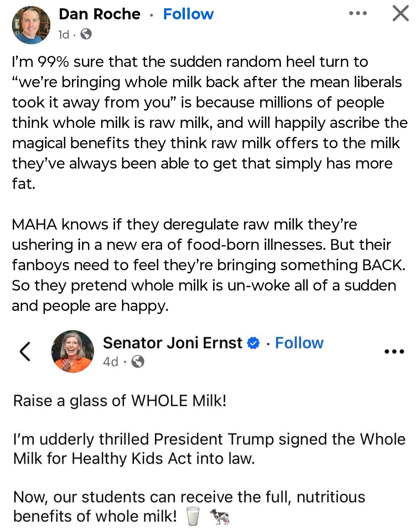Screen dimensions: 420x528
Task: Open the 4d timestamp on Ernst's post
Action: click(111, 362)
